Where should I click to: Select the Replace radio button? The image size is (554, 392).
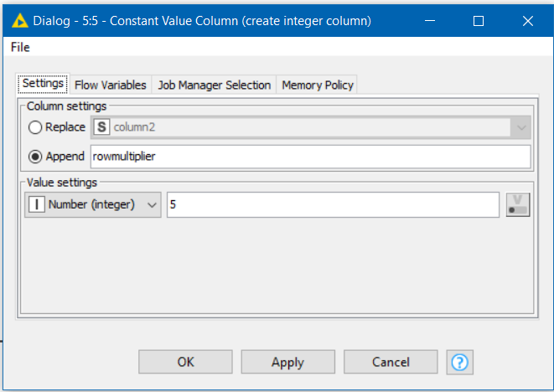[x=35, y=127]
